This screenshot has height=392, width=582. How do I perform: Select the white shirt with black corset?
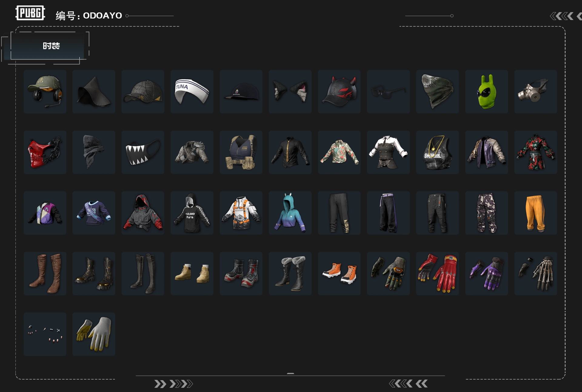389,152
